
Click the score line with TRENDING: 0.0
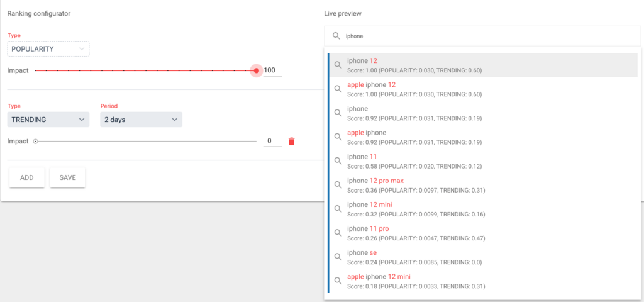414,262
